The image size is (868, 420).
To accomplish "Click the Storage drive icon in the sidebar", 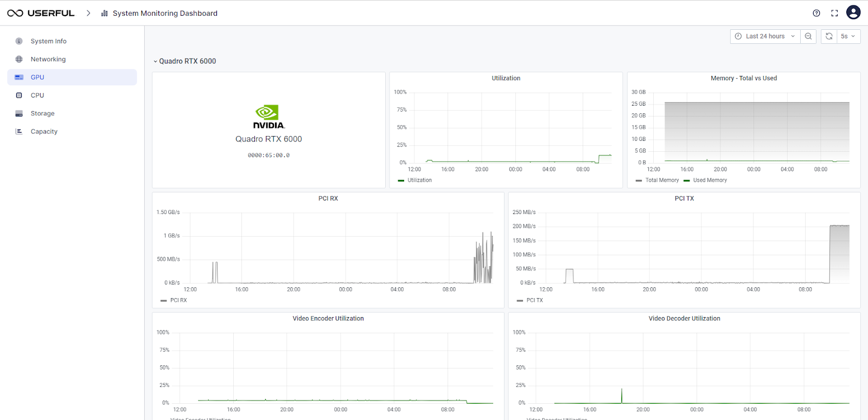I will click(x=19, y=114).
